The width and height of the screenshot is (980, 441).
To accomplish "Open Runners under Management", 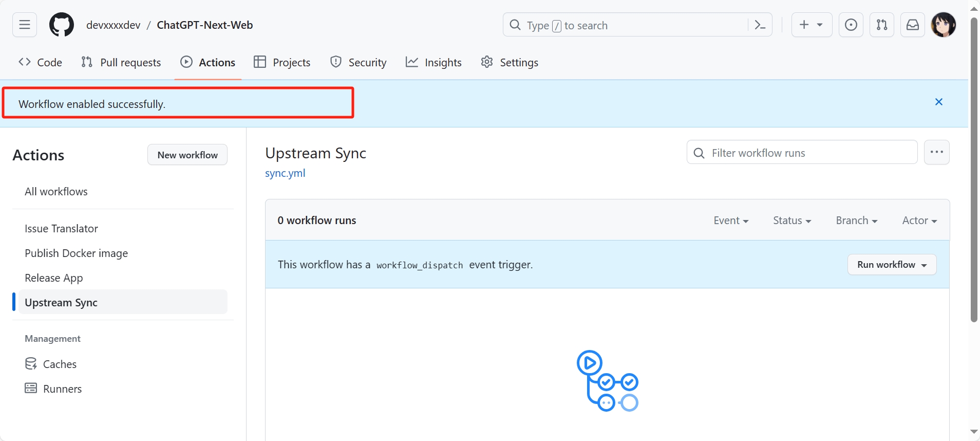I will (123, 389).
